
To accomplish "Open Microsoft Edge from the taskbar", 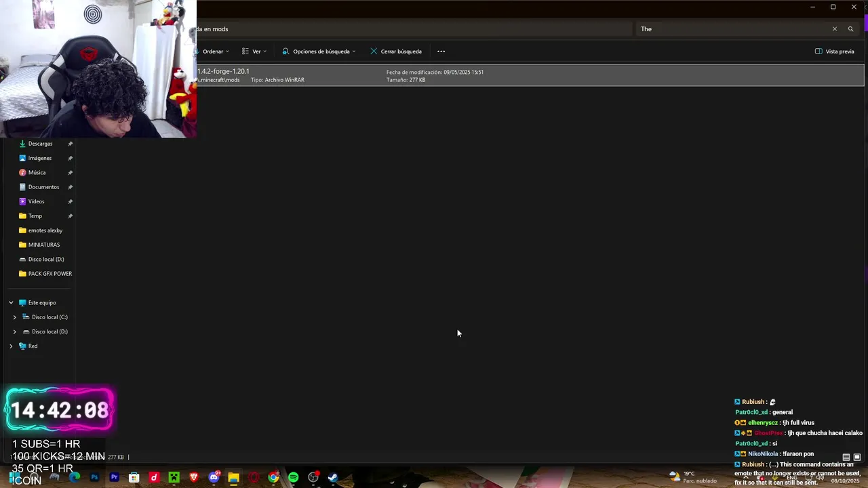I will click(75, 478).
